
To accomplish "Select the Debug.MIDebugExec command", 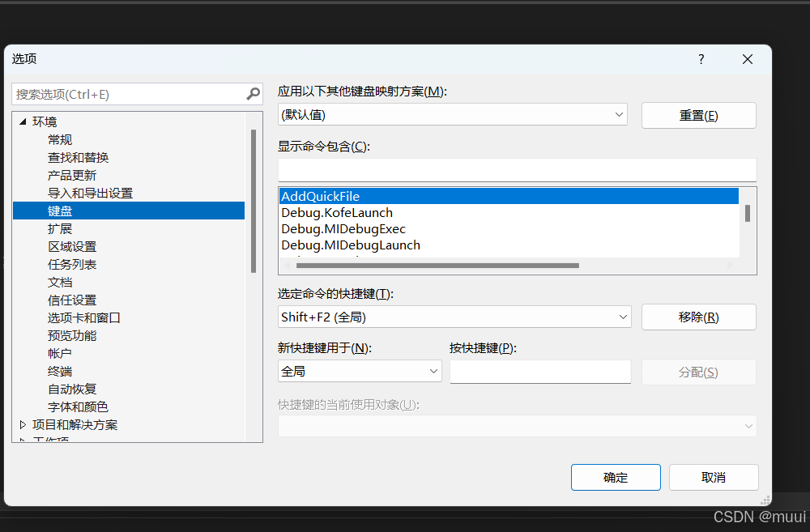I will pyautogui.click(x=509, y=229).
